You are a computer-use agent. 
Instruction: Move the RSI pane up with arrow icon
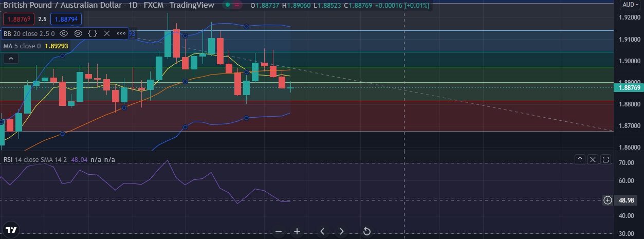[x=580, y=160]
